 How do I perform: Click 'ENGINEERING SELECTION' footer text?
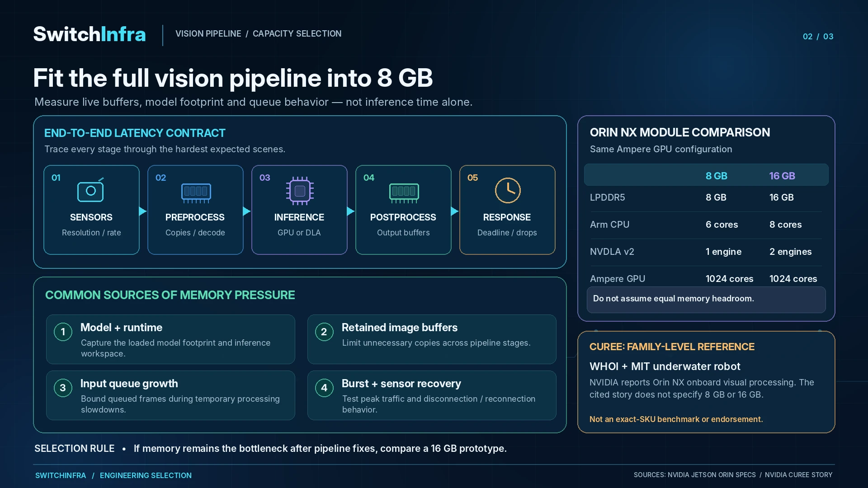[146, 475]
